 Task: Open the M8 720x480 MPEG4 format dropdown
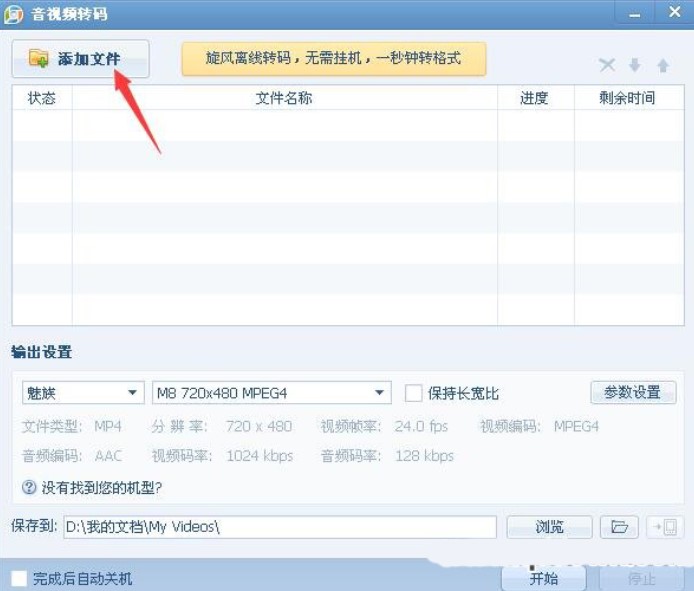coord(272,393)
